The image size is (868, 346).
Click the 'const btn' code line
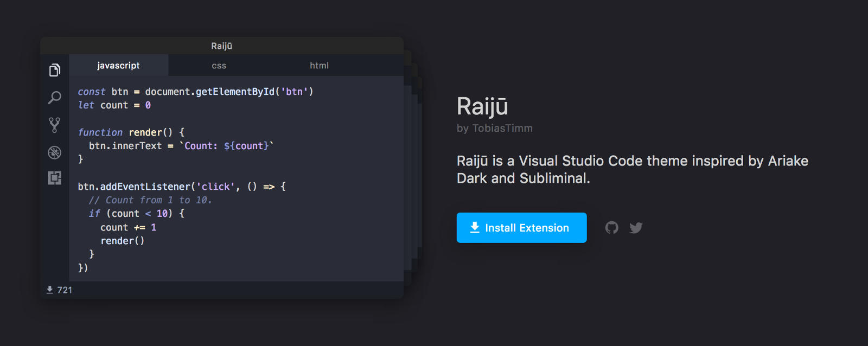[195, 92]
